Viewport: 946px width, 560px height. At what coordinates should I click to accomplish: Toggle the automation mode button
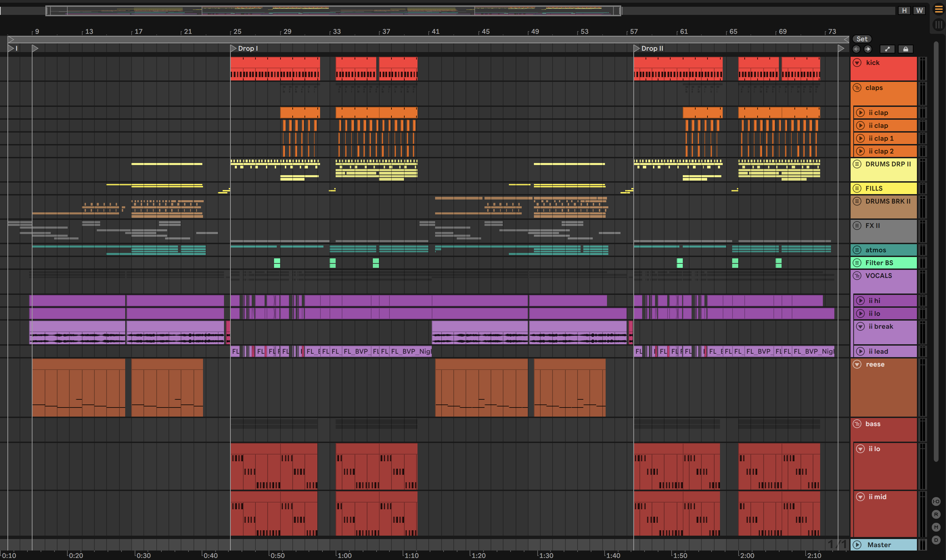[887, 49]
